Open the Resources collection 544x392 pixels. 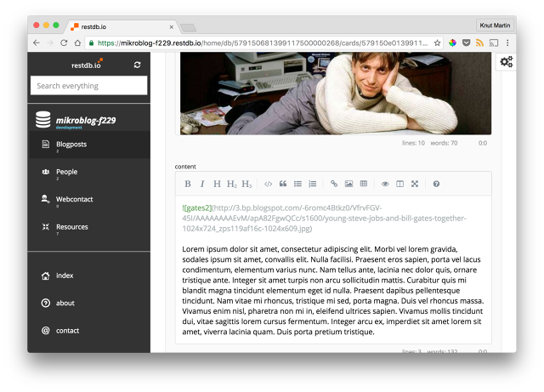[90, 228]
